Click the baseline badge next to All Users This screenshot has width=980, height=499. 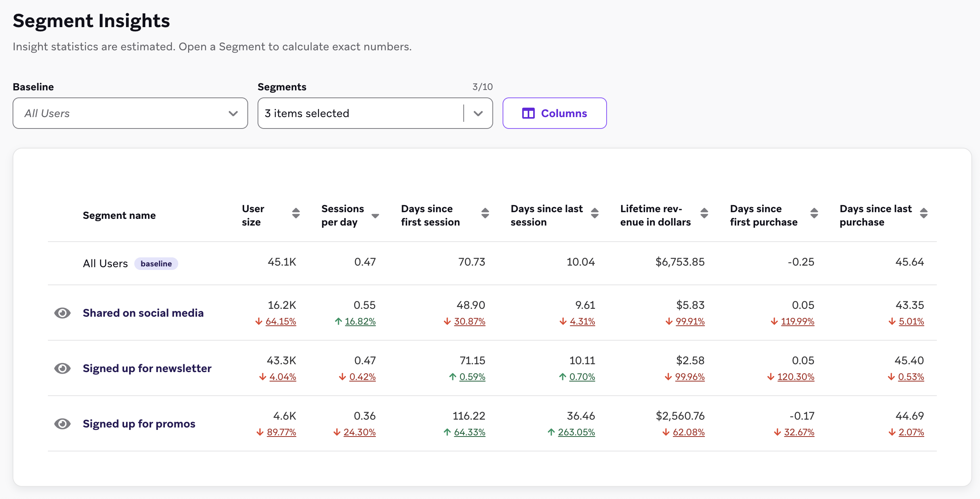[x=156, y=264]
